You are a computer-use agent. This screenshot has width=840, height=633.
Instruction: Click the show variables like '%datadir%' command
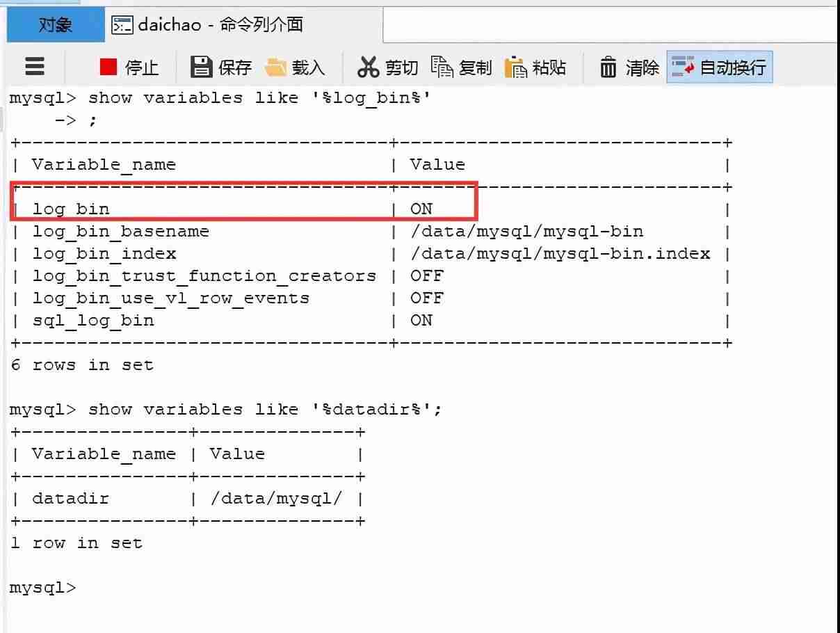pyautogui.click(x=265, y=409)
